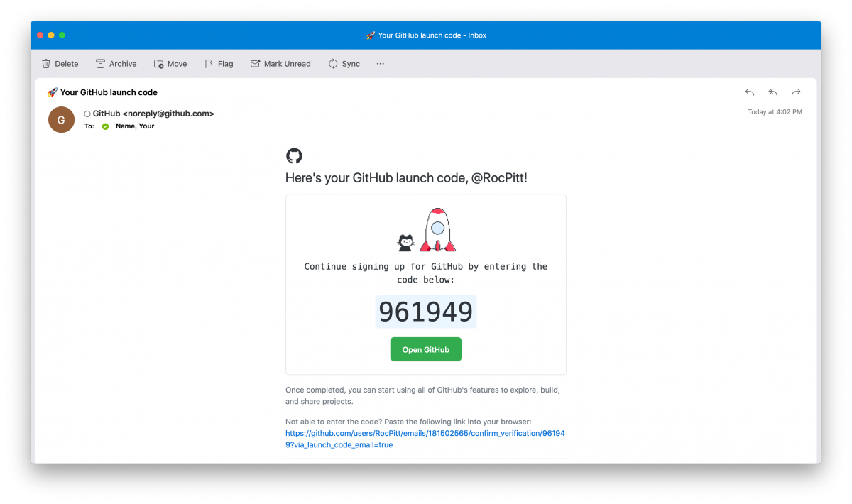Mark the message as Unread
Screen dimensions: 852x504
280,64
